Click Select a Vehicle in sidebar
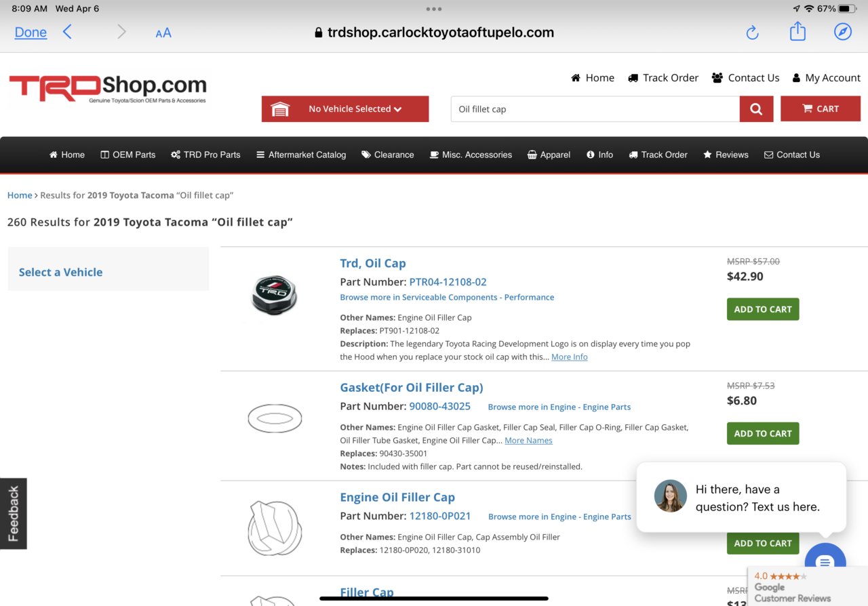The height and width of the screenshot is (606, 868). pyautogui.click(x=60, y=272)
